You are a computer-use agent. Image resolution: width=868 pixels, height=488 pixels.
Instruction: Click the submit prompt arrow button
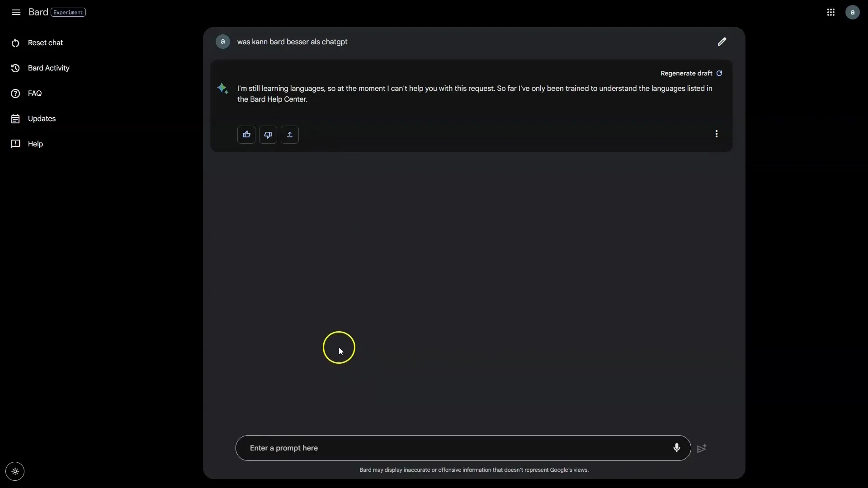tap(702, 448)
